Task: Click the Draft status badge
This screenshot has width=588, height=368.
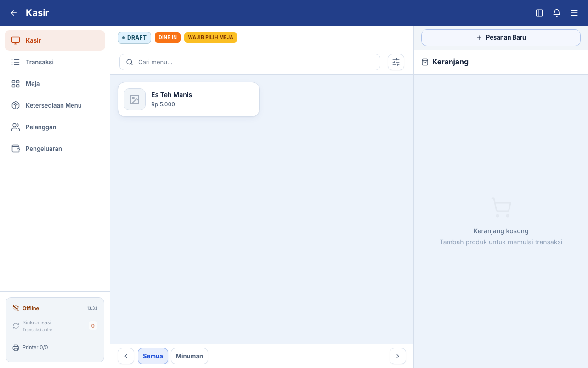Action: click(134, 38)
